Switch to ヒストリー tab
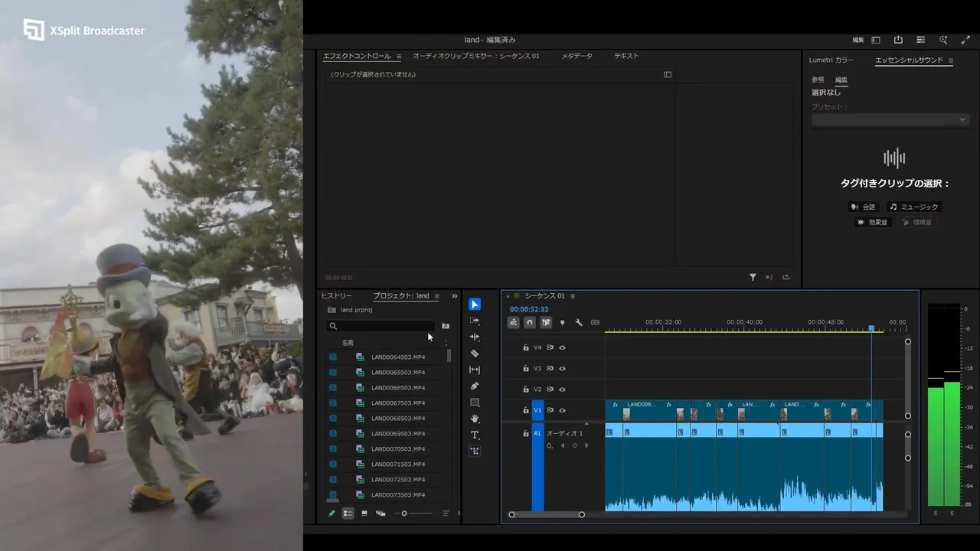The height and width of the screenshot is (551, 980). point(336,296)
